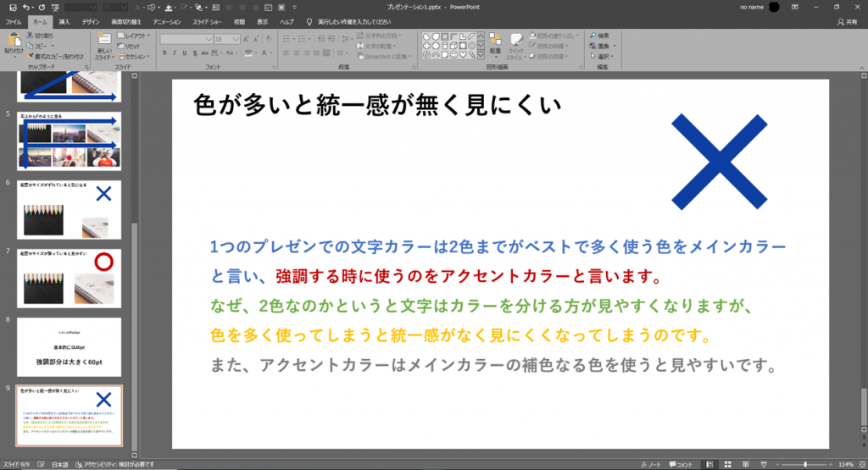Toggle align text right
868x470 pixels.
[x=307, y=53]
